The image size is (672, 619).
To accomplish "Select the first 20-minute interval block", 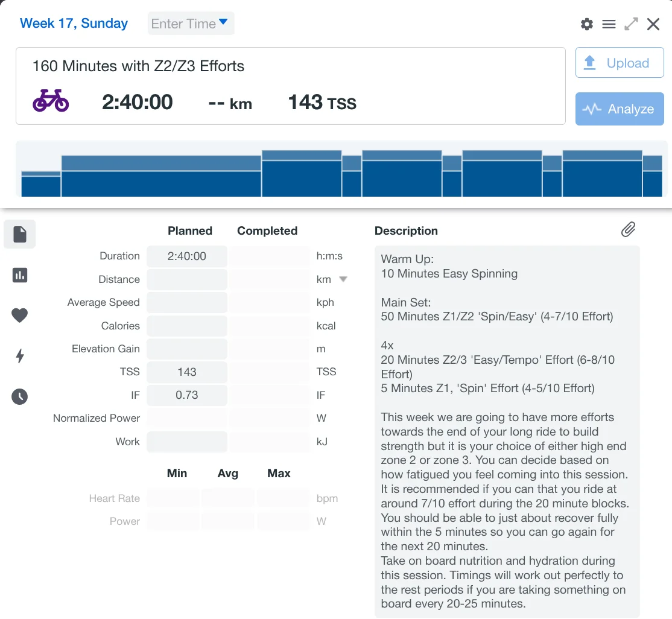I will pyautogui.click(x=302, y=174).
